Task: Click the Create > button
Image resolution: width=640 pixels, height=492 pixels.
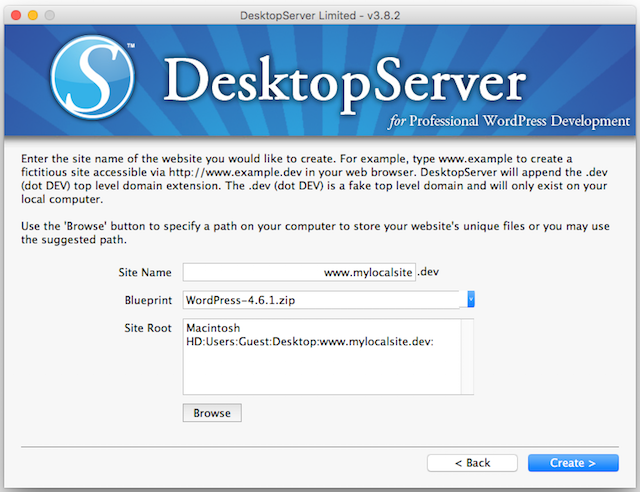Action: (574, 463)
